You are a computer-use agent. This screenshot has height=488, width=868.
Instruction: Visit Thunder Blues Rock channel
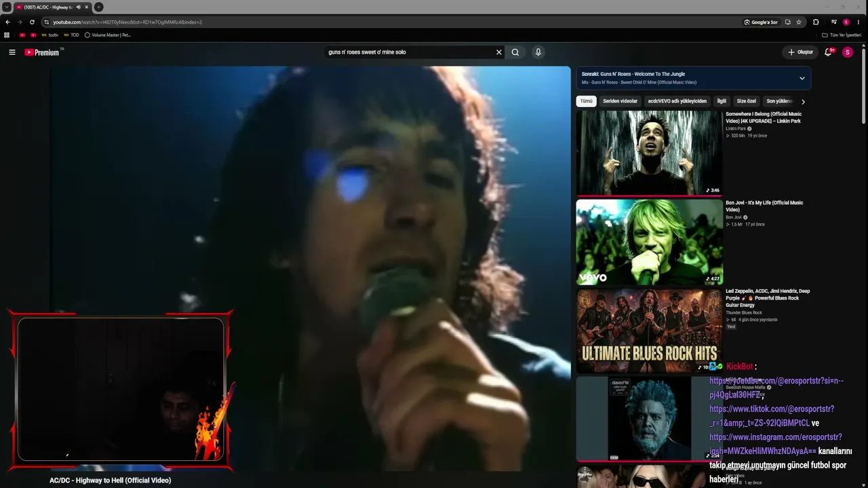(x=744, y=312)
